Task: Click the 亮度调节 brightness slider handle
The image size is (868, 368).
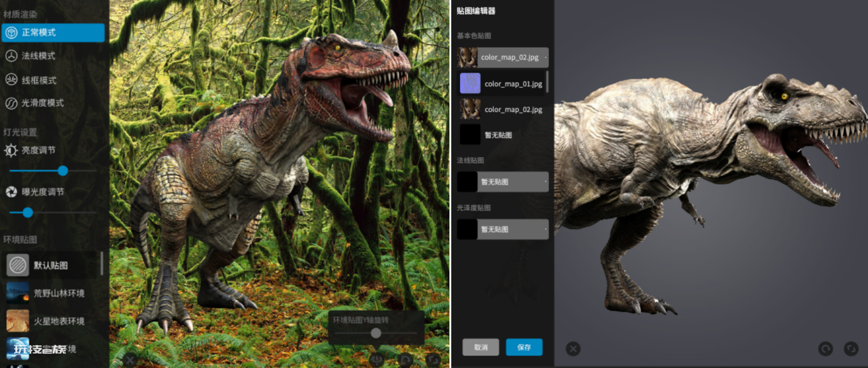Action: [x=63, y=171]
